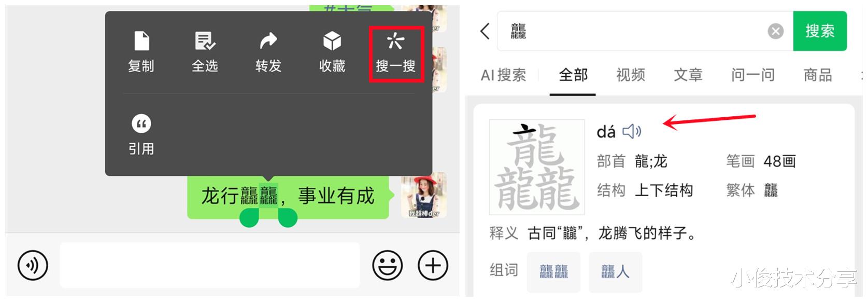This screenshot has height=302, width=868.
Task: Switch to the AI搜索 tab
Action: click(503, 75)
